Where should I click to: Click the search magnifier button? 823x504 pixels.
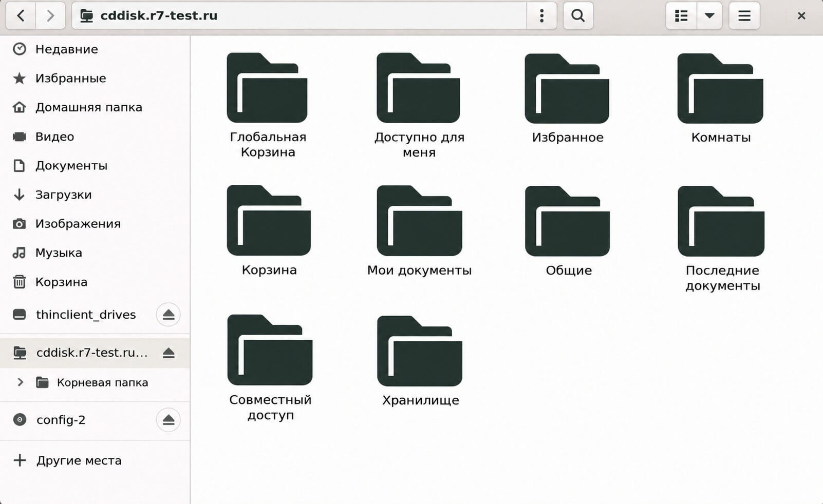tap(578, 15)
